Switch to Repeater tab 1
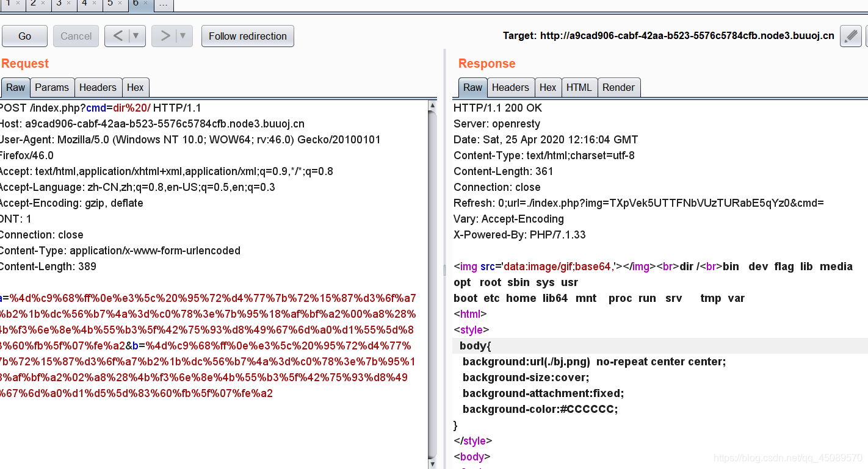 [x=9, y=3]
